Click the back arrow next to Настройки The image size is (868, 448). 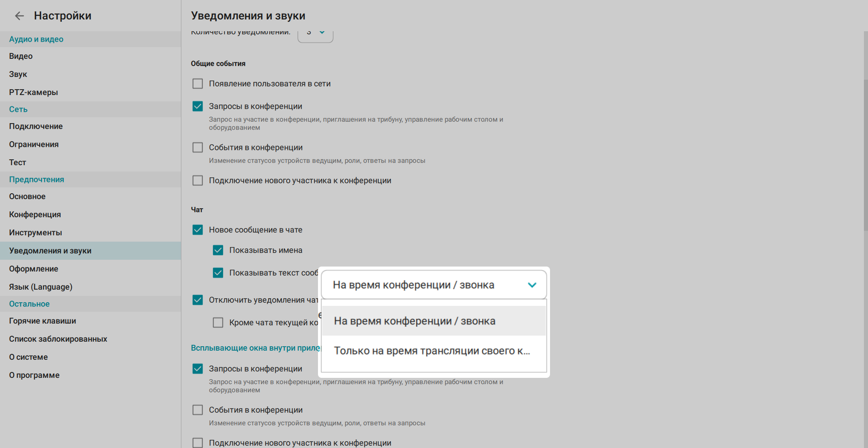click(x=19, y=16)
